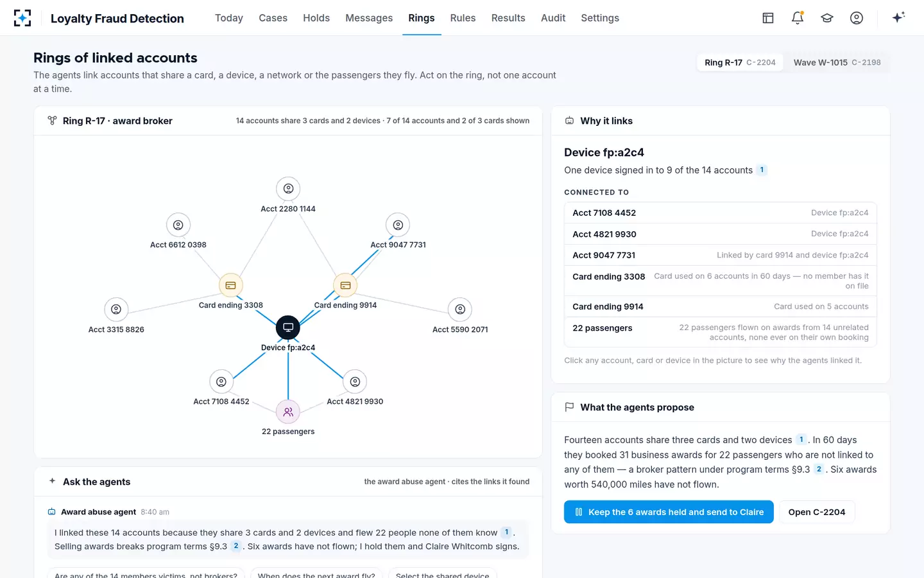Viewport: 924px width, 578px height.
Task: Select the 22 passengers node icon
Action: [x=288, y=412]
